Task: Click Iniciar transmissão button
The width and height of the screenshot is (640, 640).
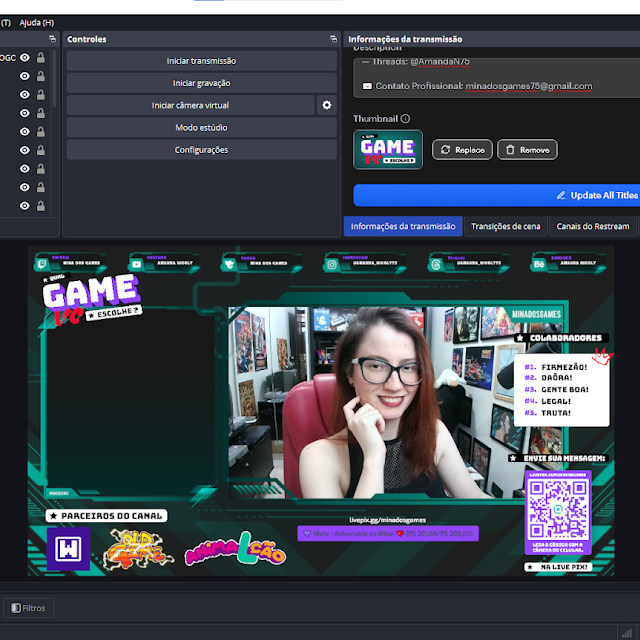Action: coord(202,61)
